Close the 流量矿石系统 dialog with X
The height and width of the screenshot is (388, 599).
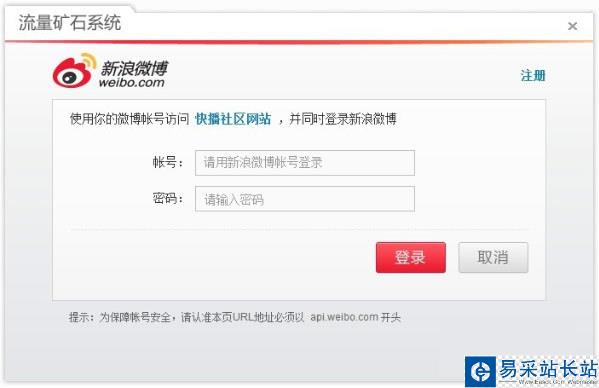[x=572, y=26]
